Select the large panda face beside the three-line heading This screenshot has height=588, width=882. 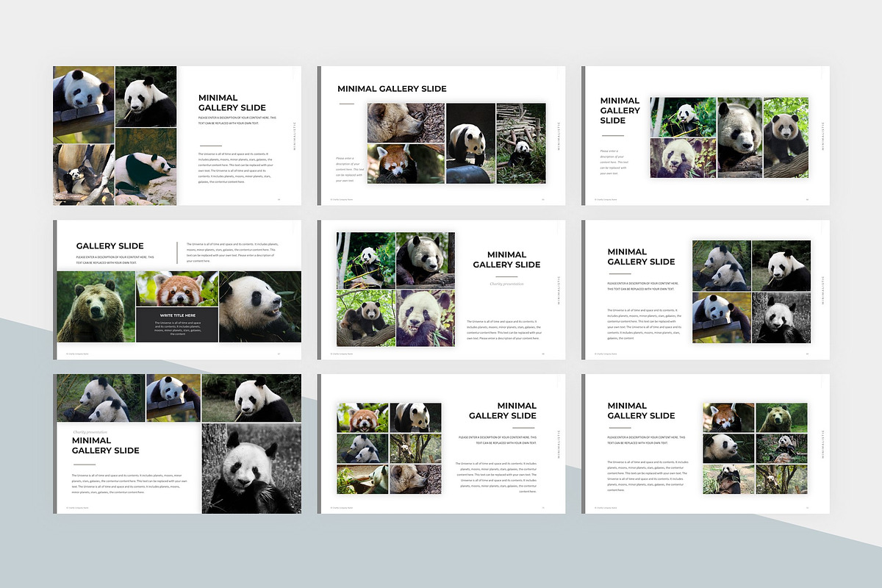pos(740,138)
